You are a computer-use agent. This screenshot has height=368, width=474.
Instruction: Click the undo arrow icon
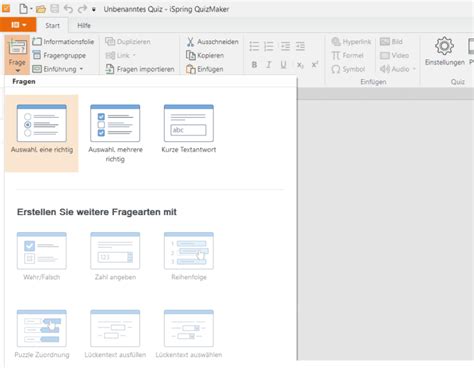(68, 9)
